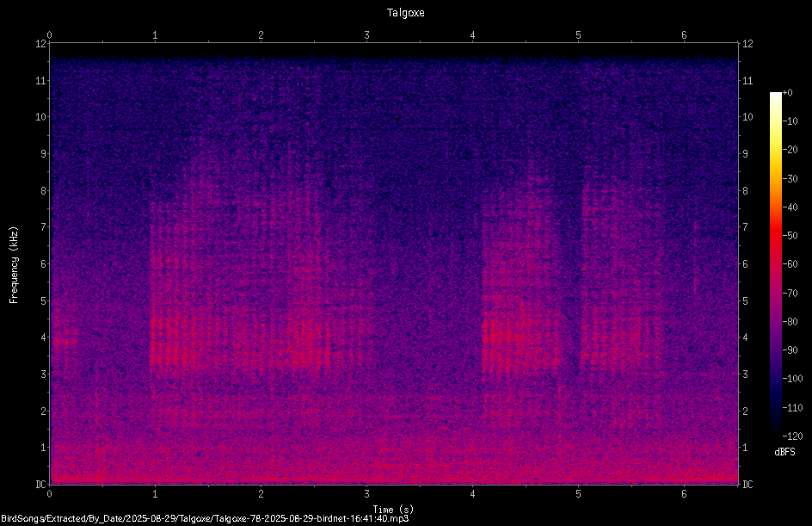Click the 5 second tick on top axis
The width and height of the screenshot is (812, 526).
point(578,35)
